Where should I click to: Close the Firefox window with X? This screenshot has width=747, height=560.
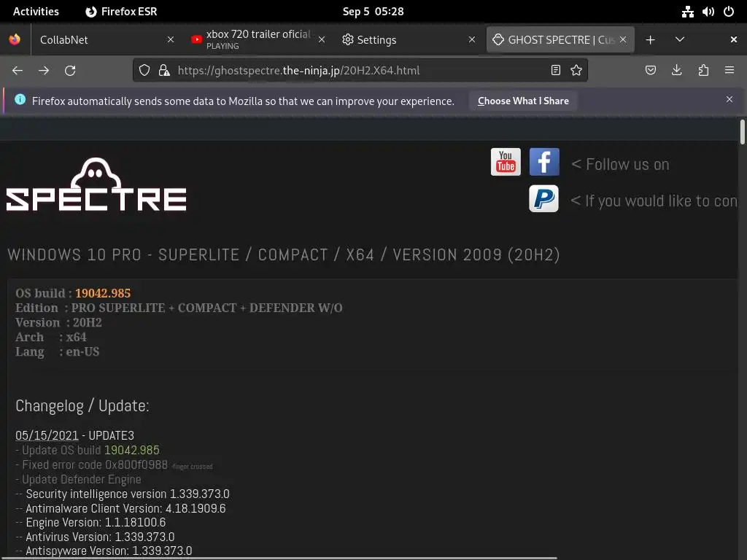coord(734,39)
